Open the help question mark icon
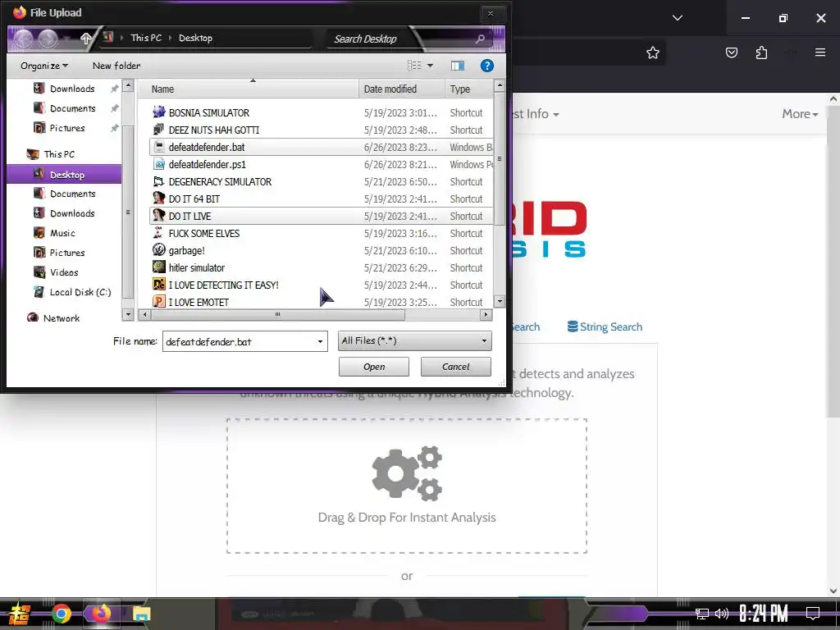The image size is (840, 630). pos(486,66)
